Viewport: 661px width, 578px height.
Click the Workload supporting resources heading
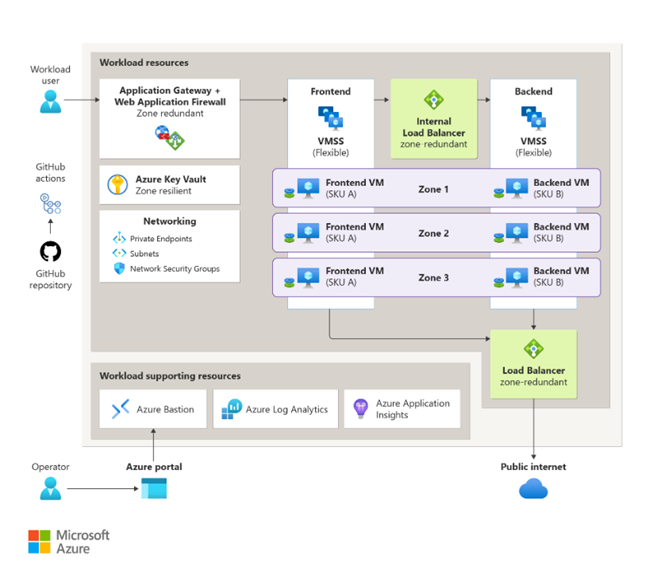(x=170, y=376)
